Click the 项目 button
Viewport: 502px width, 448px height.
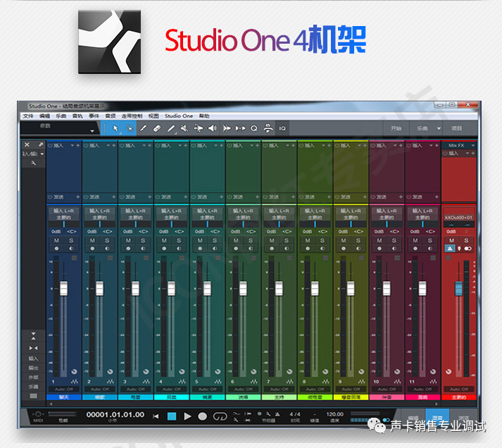click(457, 128)
